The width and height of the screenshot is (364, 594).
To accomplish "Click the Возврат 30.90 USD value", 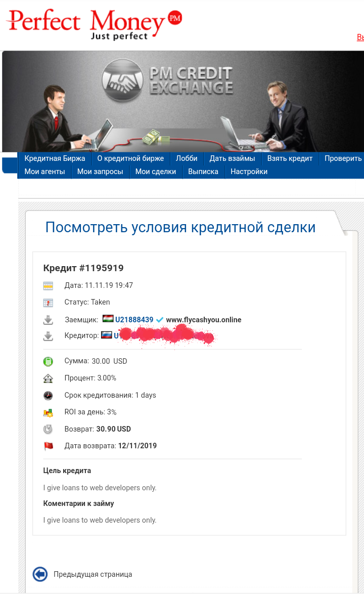I will pos(114,429).
